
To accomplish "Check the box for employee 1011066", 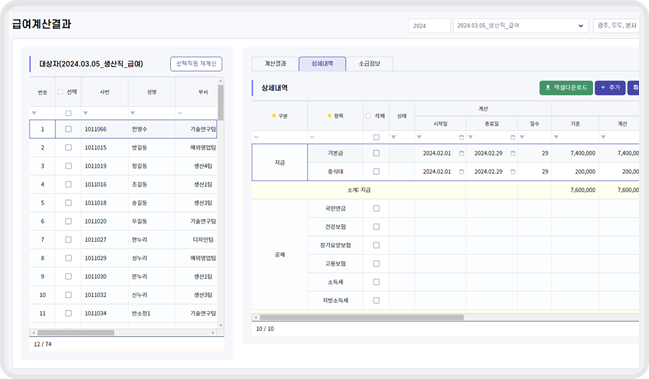I will (68, 129).
